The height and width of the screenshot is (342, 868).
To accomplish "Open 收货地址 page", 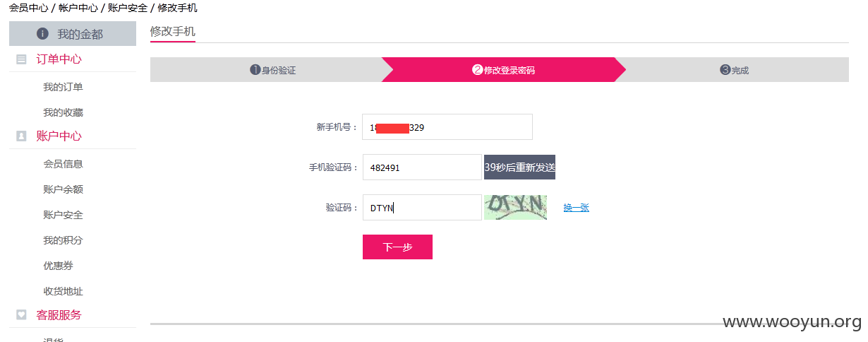I will [63, 291].
